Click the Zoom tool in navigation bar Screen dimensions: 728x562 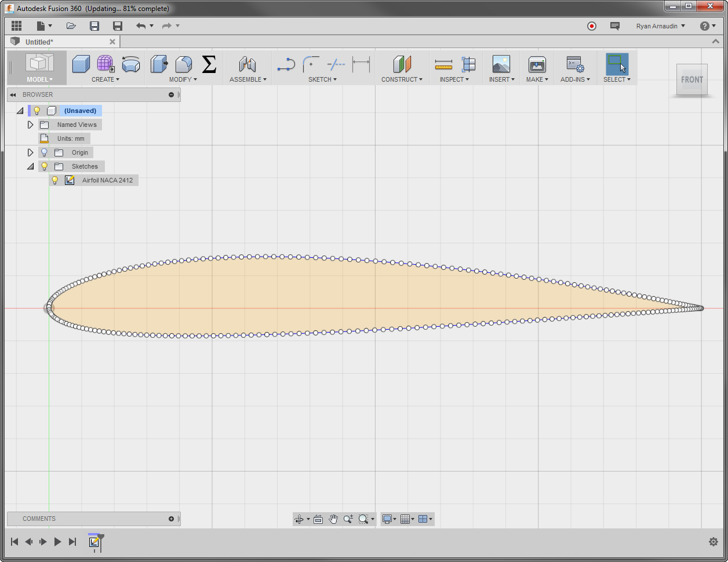click(348, 519)
